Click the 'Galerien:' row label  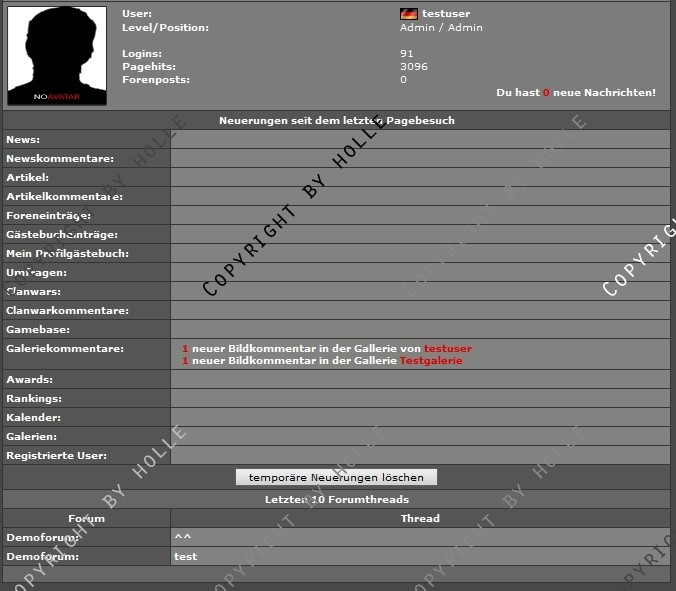pos(31,436)
